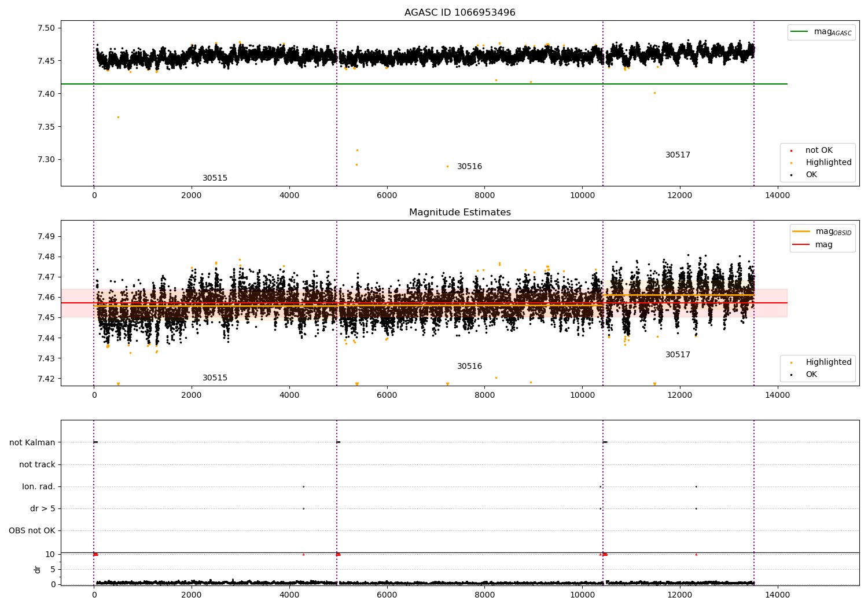Click the 7.49 y-axis tick in middle plot
The image size is (868, 608).
[46, 237]
